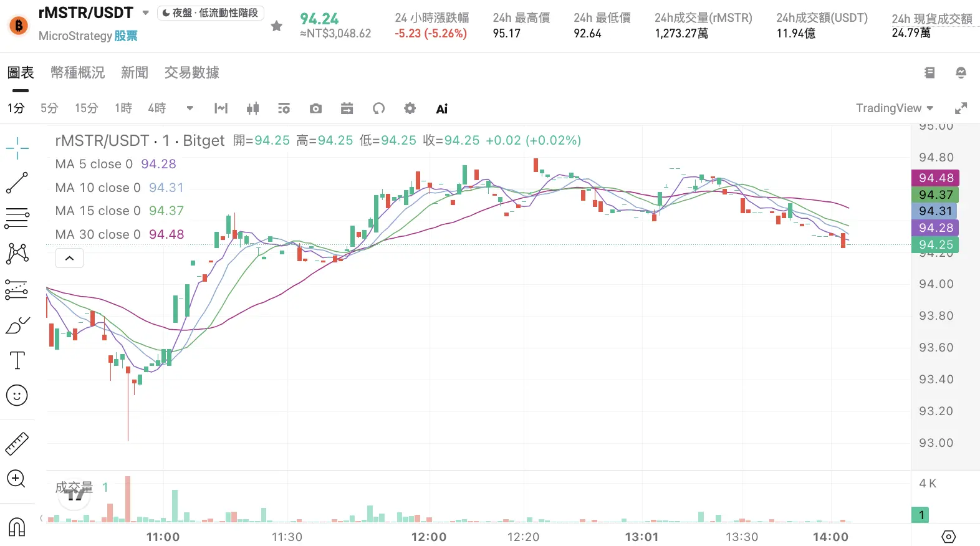Switch to the 幣種概況 tab
This screenshot has width=980, height=546.
click(x=77, y=73)
